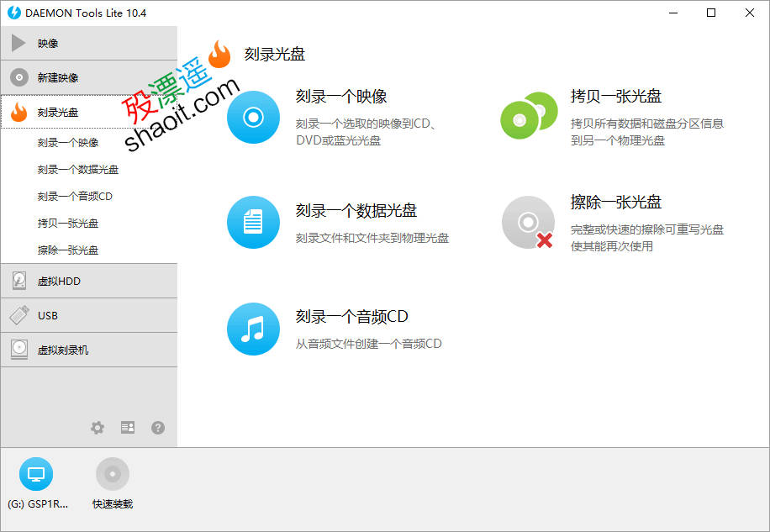Open the 虚拟HDD sidebar section
This screenshot has height=532, width=770.
click(89, 281)
